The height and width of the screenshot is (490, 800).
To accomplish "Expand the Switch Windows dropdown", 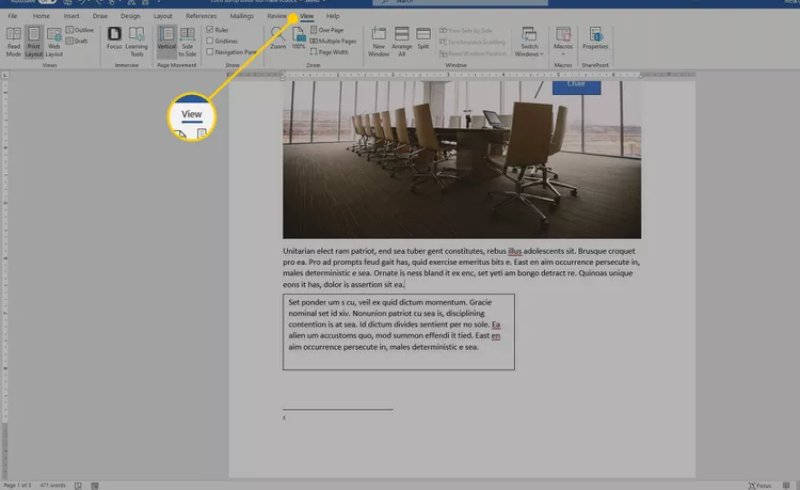I will [527, 42].
